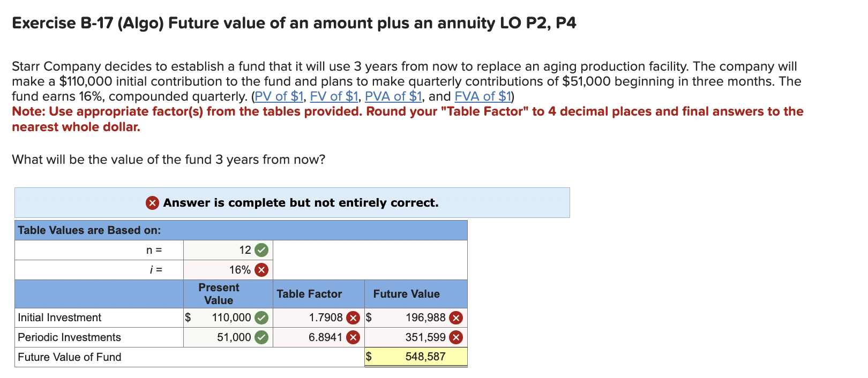The width and height of the screenshot is (868, 378).
Task: Click the Table Values are Based on header
Action: point(89,230)
